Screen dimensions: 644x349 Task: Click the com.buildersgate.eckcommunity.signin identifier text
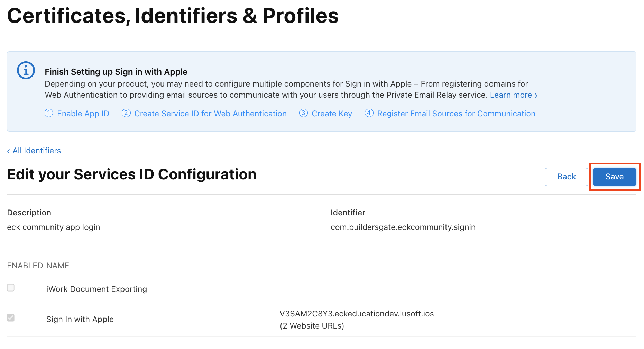tap(403, 227)
